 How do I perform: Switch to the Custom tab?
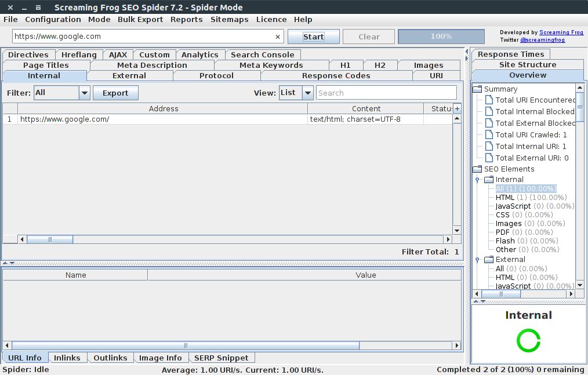click(x=154, y=54)
